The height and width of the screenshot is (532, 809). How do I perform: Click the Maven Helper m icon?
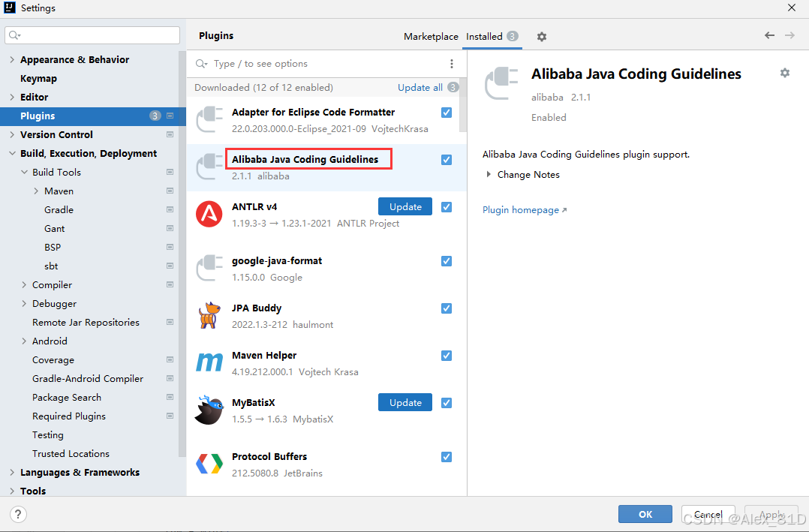[209, 362]
